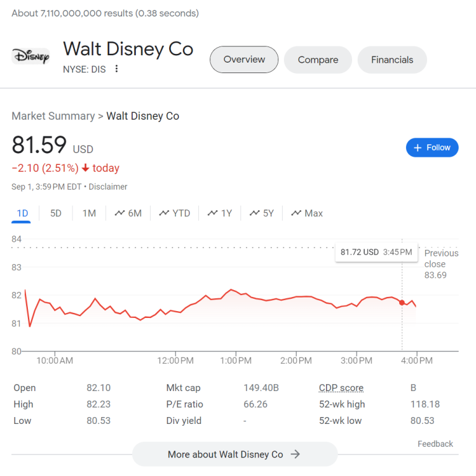This screenshot has height=476, width=476.
Task: Click the trend icon beside Max
Action: pos(296,213)
